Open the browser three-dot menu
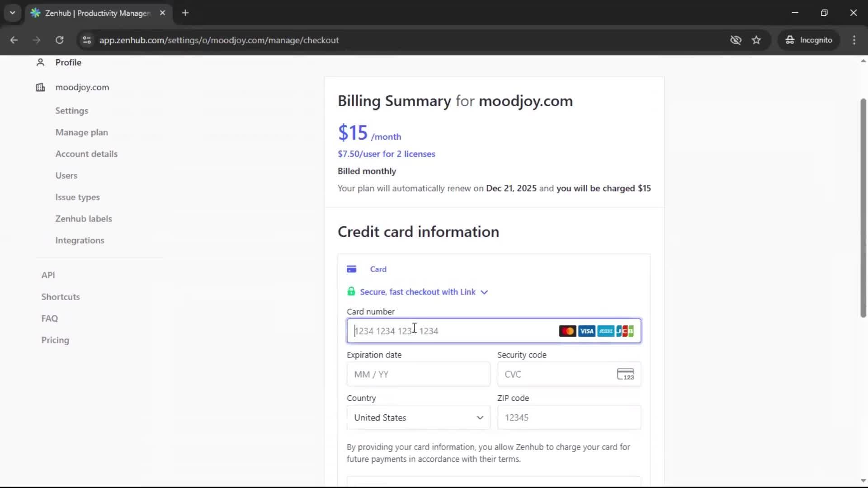The image size is (868, 488). [x=854, y=40]
